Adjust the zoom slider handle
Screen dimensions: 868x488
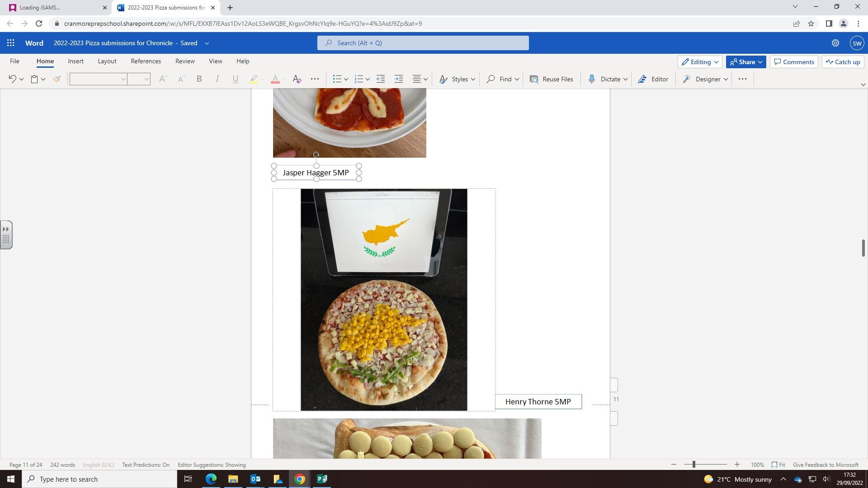693,465
